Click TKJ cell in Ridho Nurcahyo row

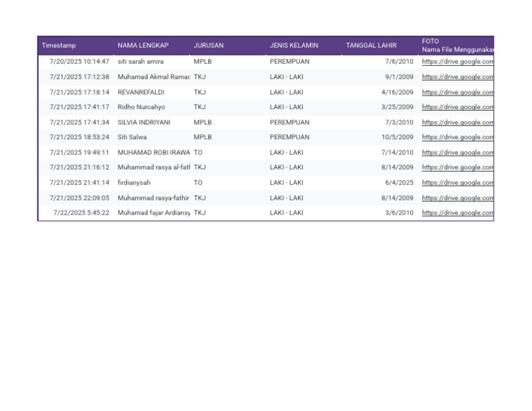coord(199,107)
